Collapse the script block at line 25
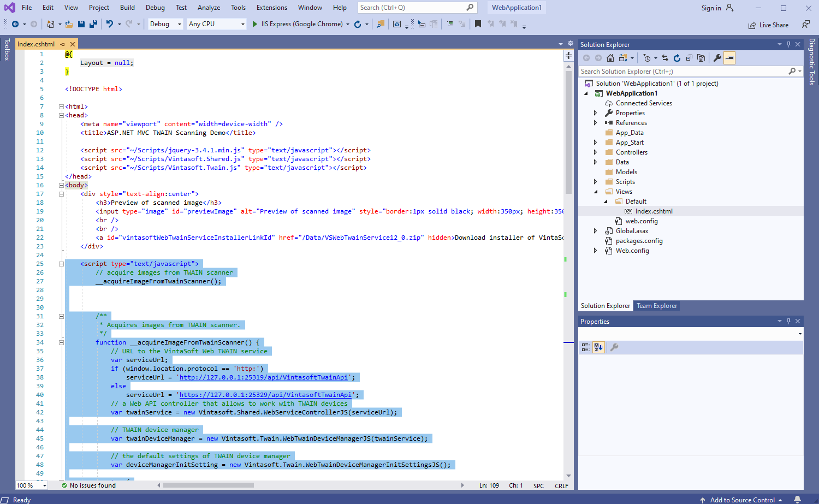The height and width of the screenshot is (504, 819). pyautogui.click(x=61, y=264)
